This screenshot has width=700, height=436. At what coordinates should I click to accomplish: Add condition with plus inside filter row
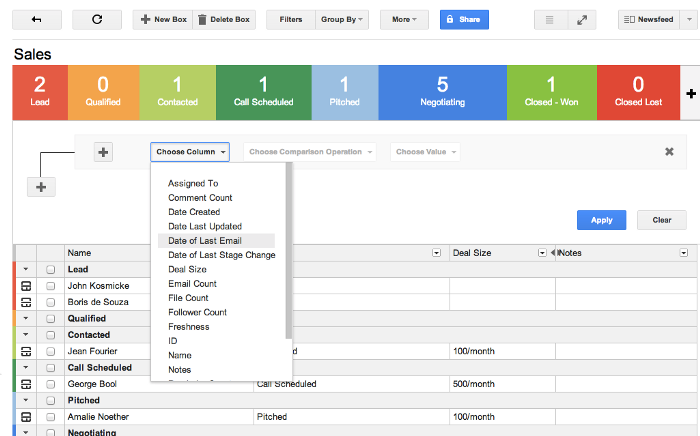coord(103,152)
